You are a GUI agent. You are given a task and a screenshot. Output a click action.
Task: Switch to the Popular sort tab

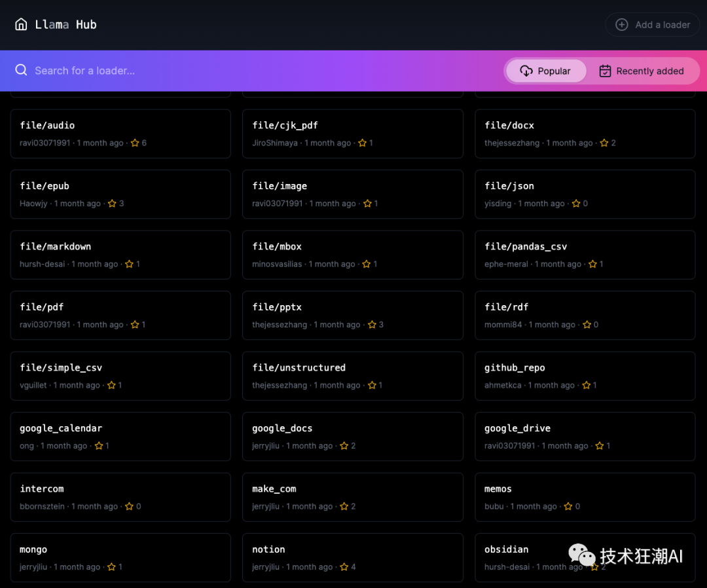545,71
